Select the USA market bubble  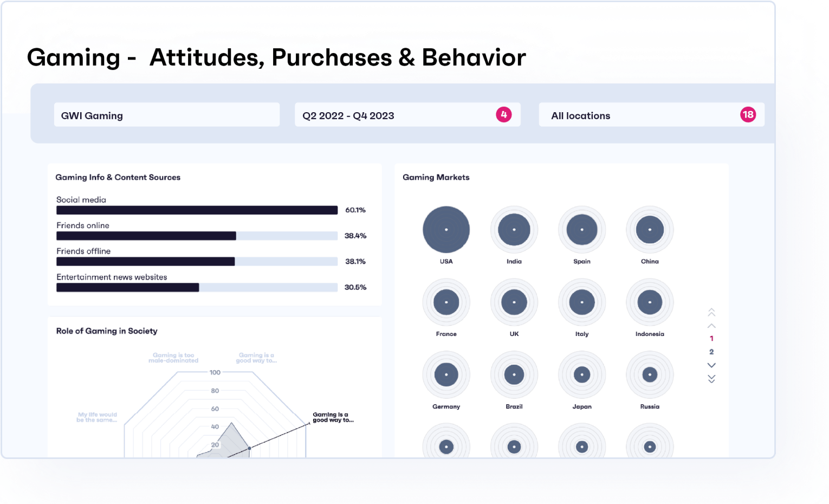point(446,229)
